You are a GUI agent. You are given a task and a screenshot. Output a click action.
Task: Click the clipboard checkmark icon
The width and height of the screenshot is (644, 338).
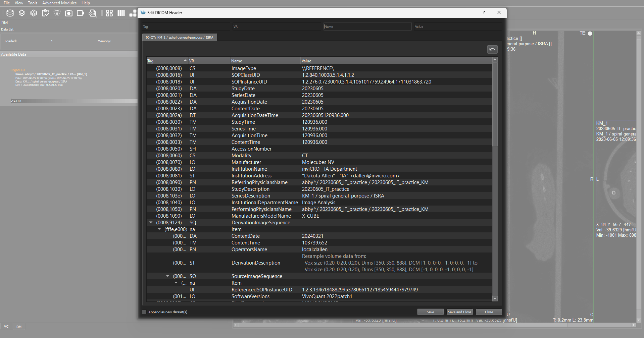[45, 13]
